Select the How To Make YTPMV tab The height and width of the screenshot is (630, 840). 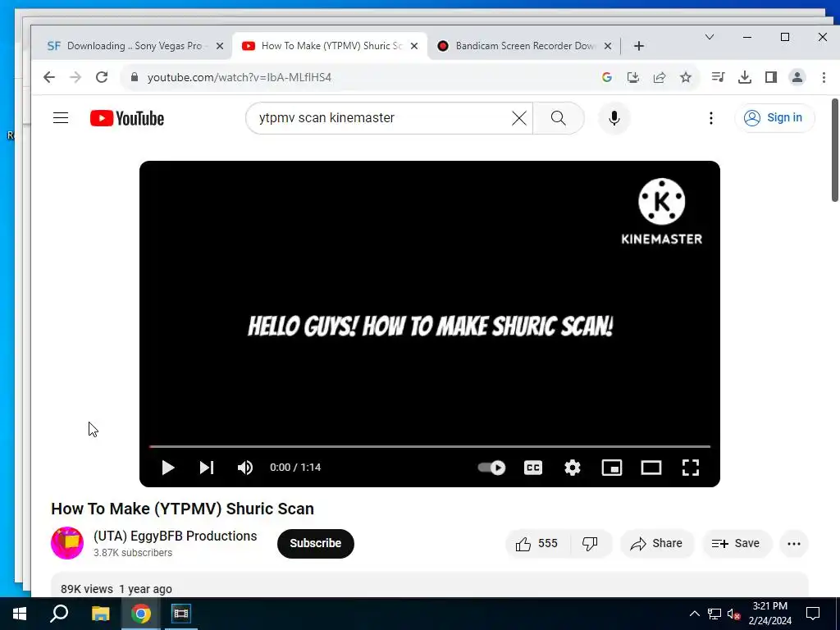tap(331, 46)
